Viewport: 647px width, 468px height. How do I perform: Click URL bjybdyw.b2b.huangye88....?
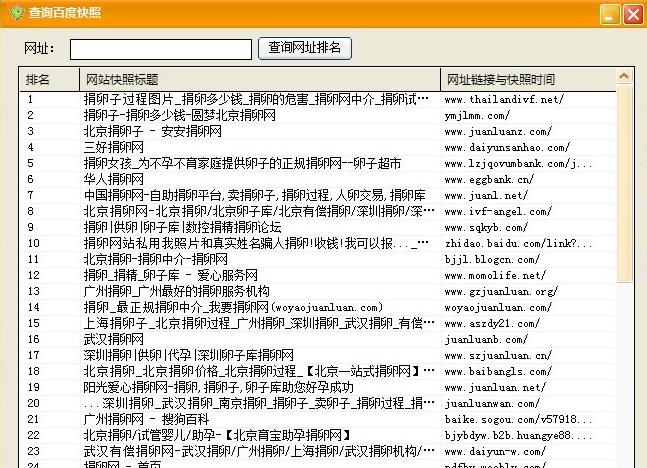click(x=518, y=436)
